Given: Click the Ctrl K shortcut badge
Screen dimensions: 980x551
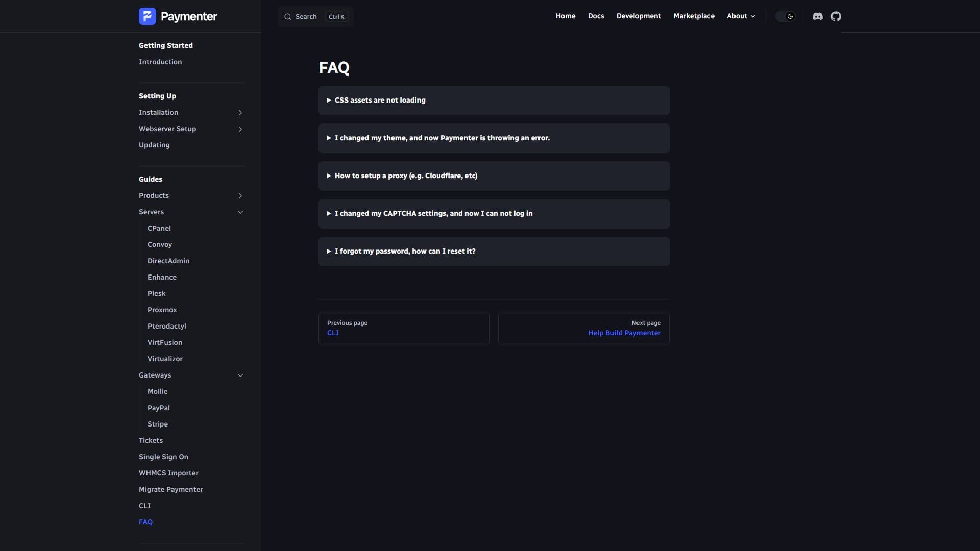Looking at the screenshot, I should pos(336,17).
